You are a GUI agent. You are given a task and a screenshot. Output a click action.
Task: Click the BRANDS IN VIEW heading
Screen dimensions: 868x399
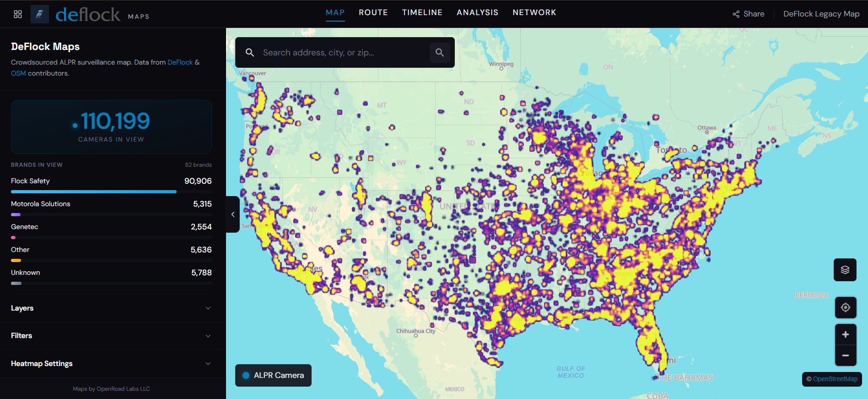coord(37,165)
